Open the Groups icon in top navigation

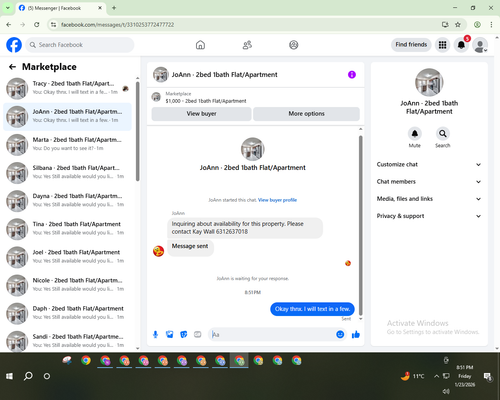294,45
